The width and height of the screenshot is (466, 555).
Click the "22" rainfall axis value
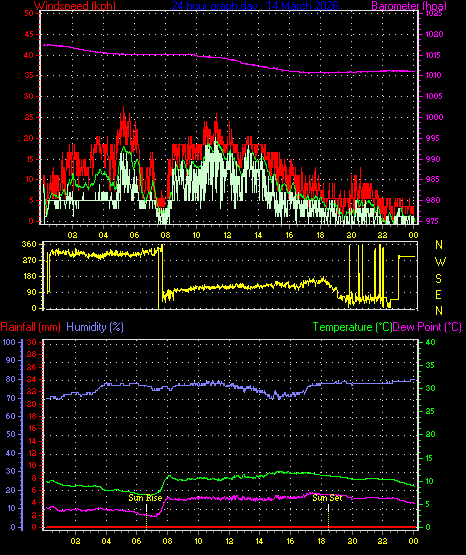tap(32, 391)
